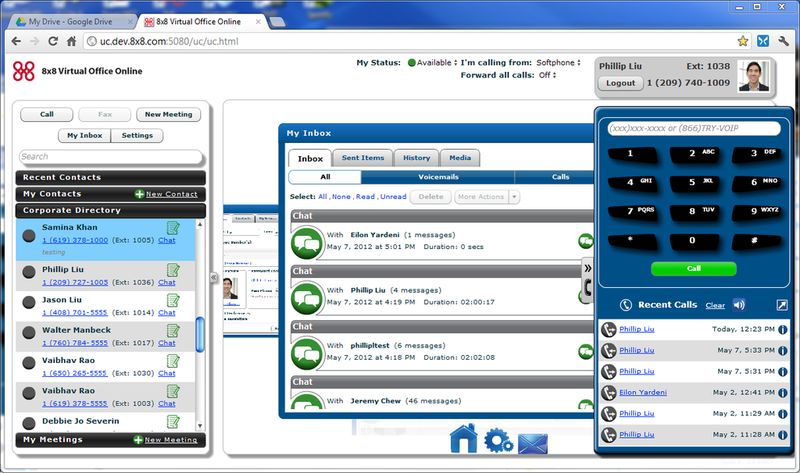800x473 pixels.
Task: Change My Status Available dropdown
Action: 432,63
